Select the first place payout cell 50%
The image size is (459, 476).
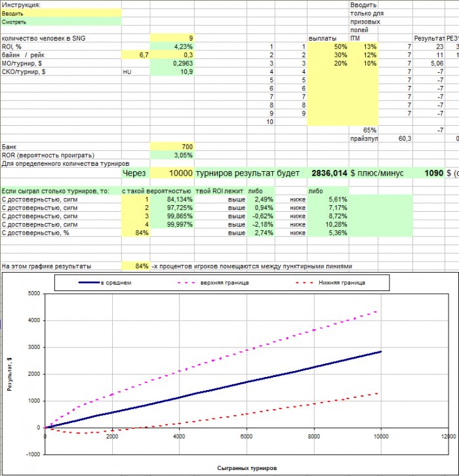(328, 47)
